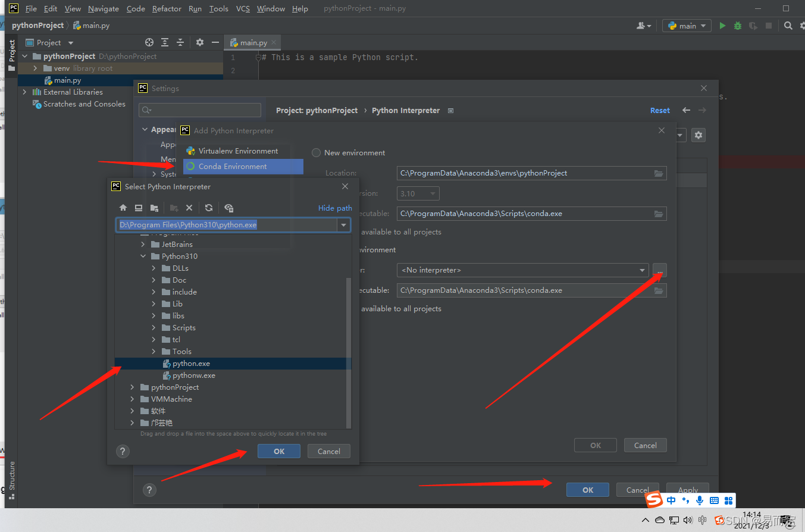805x532 pixels.
Task: Click the Debug bug icon in toolbar
Action: click(737, 26)
